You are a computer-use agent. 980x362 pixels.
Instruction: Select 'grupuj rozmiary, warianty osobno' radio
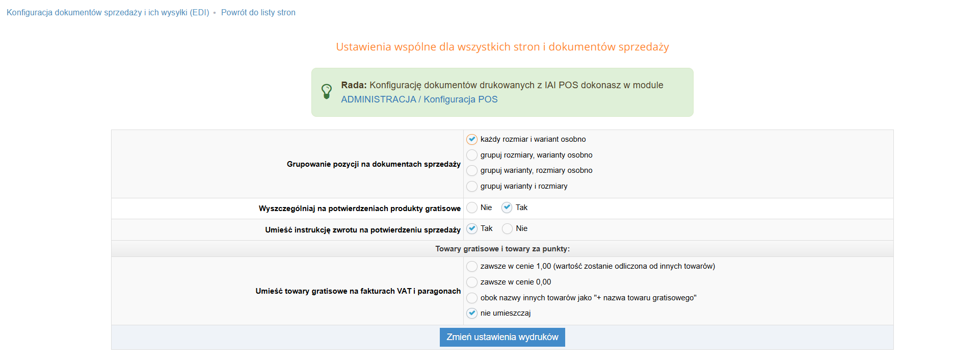point(472,155)
